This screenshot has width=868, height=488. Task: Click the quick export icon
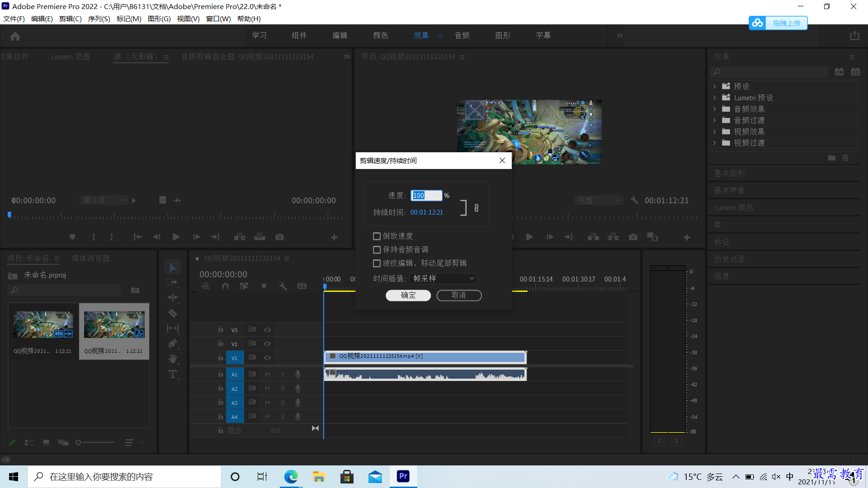click(x=854, y=36)
